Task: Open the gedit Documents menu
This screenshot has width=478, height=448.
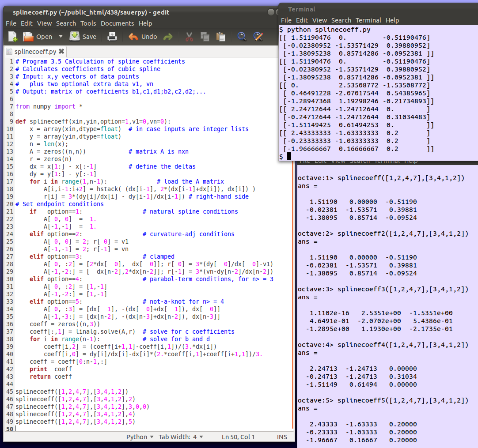Action: pyautogui.click(x=118, y=23)
